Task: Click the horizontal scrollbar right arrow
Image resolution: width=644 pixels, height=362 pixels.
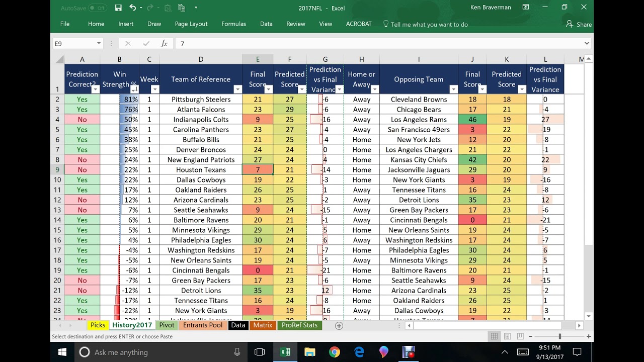Action: (580, 326)
